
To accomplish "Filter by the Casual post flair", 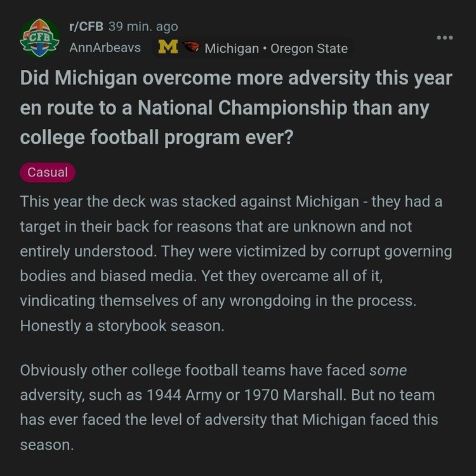I will point(48,173).
